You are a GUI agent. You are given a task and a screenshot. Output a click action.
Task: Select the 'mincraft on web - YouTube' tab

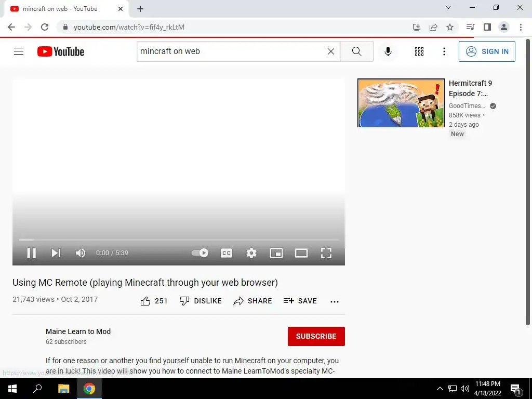click(66, 9)
